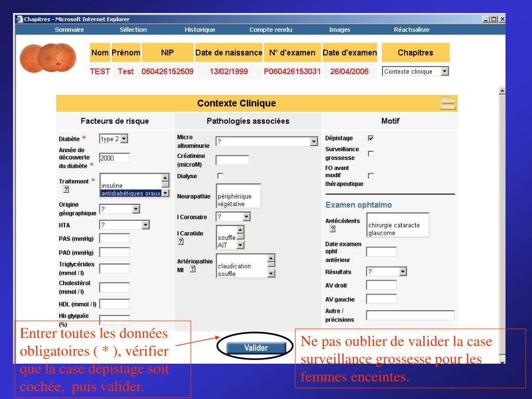Click the Traitement list scroll-down arrow

(165, 193)
